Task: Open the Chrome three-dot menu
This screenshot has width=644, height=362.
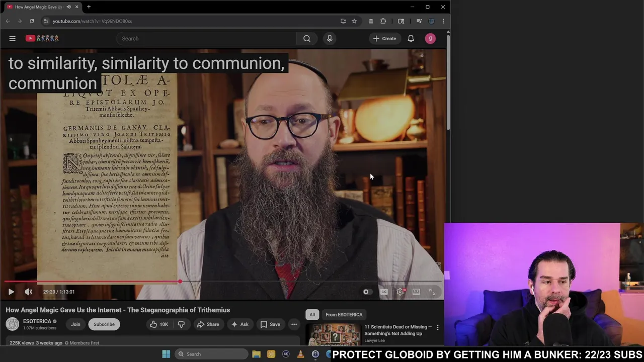Action: (443, 21)
